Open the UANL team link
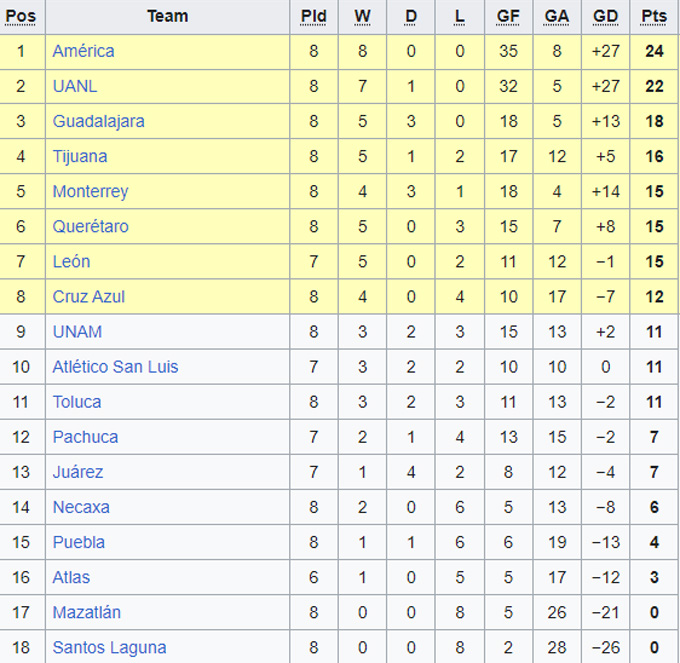 [75, 86]
